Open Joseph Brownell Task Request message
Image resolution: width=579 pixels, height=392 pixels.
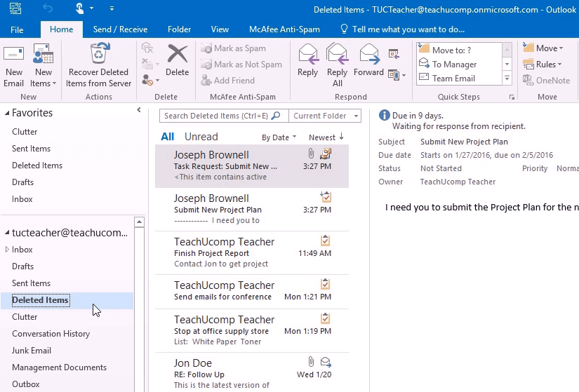tap(252, 166)
